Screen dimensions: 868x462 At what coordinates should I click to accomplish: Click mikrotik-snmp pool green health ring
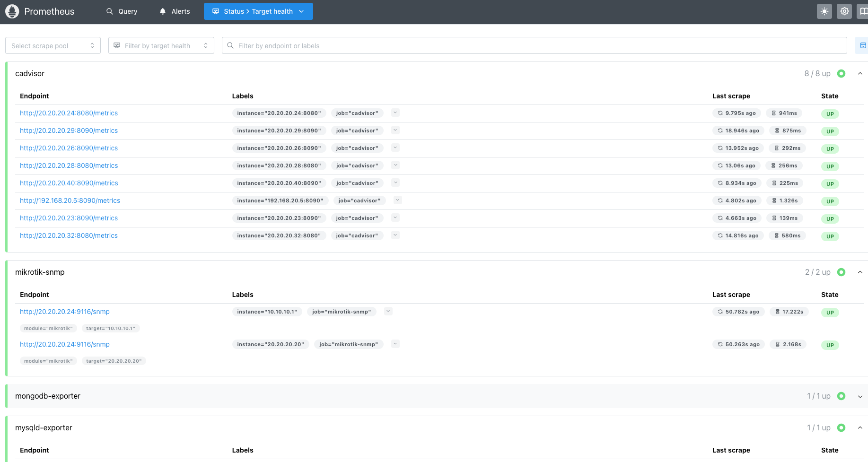(x=841, y=272)
